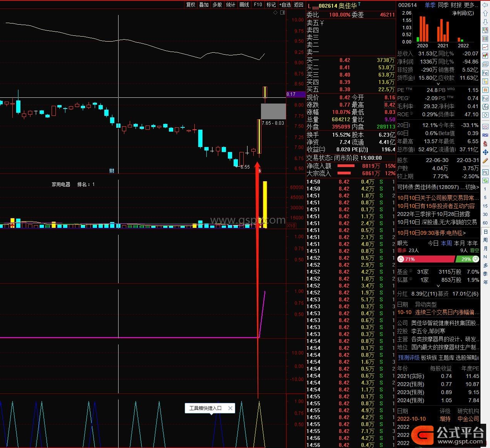Switch to the 单季 tab

tap(430, 5)
